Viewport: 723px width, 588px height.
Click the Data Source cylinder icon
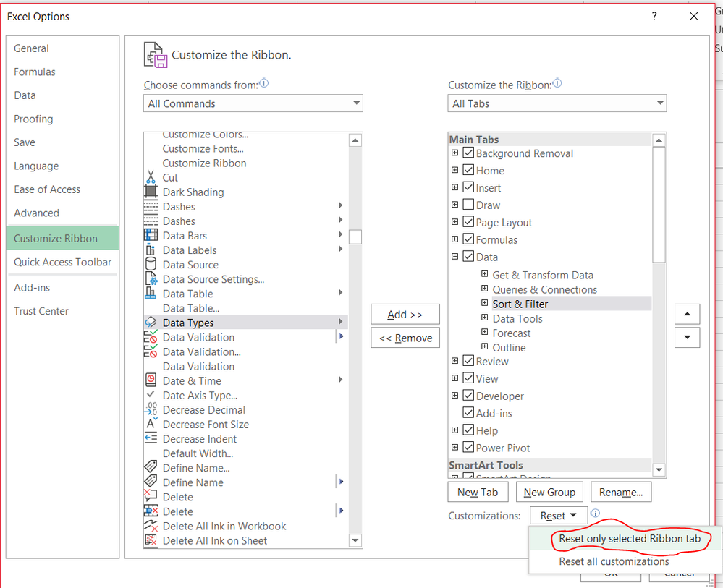click(x=151, y=264)
